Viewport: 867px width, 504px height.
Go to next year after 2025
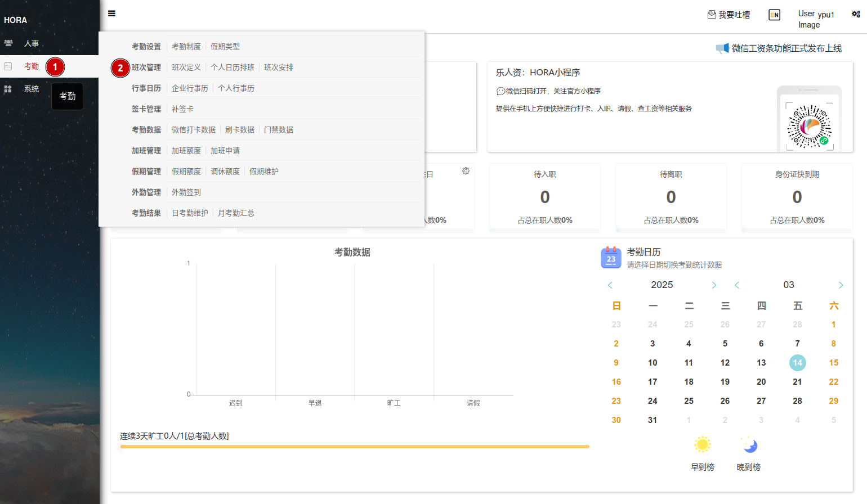pos(714,285)
